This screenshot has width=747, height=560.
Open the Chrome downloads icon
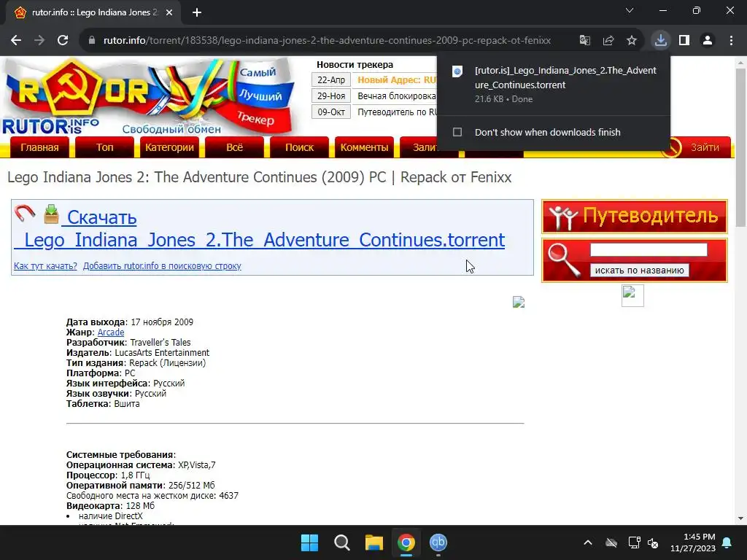coord(661,40)
